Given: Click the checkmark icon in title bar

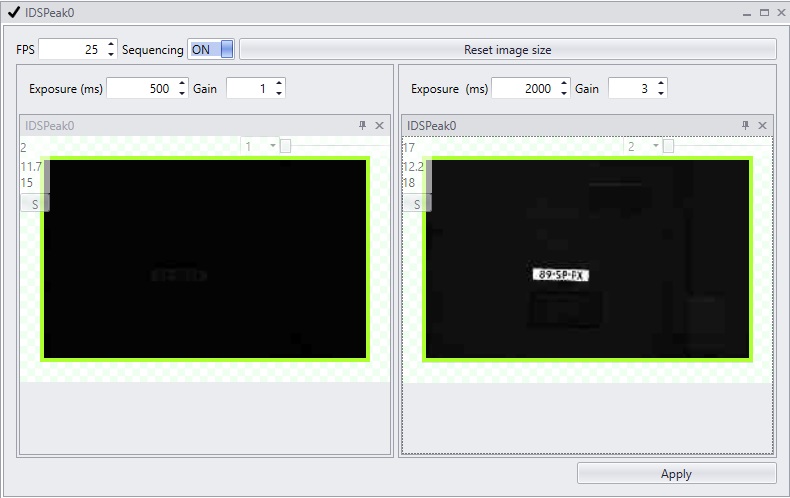Looking at the screenshot, I should tap(14, 12).
